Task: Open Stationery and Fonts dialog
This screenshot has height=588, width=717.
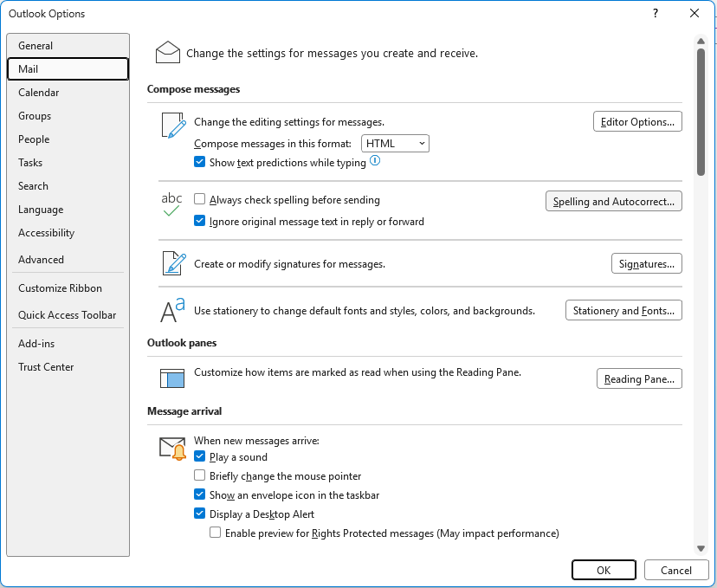Action: point(623,310)
